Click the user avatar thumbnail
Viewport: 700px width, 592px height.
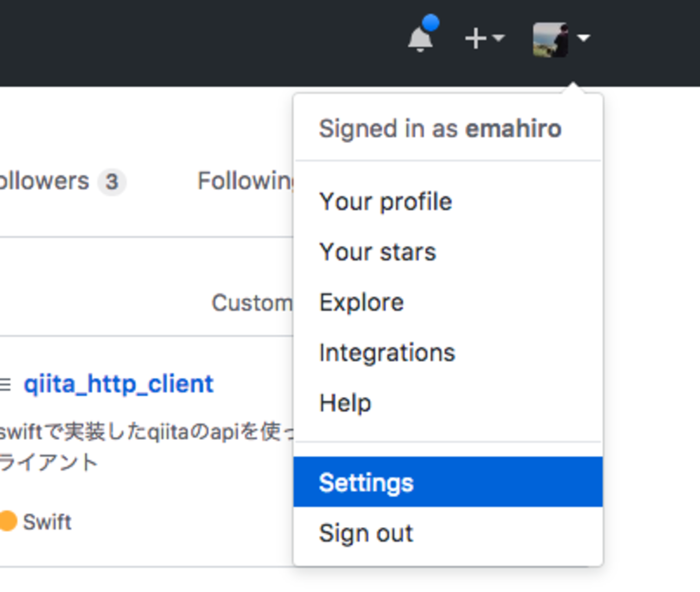[550, 40]
